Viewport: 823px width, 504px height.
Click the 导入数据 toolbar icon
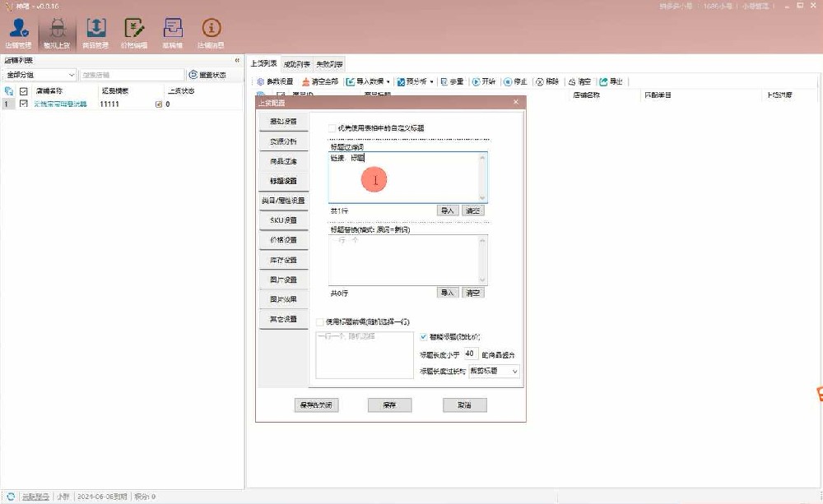(350, 82)
